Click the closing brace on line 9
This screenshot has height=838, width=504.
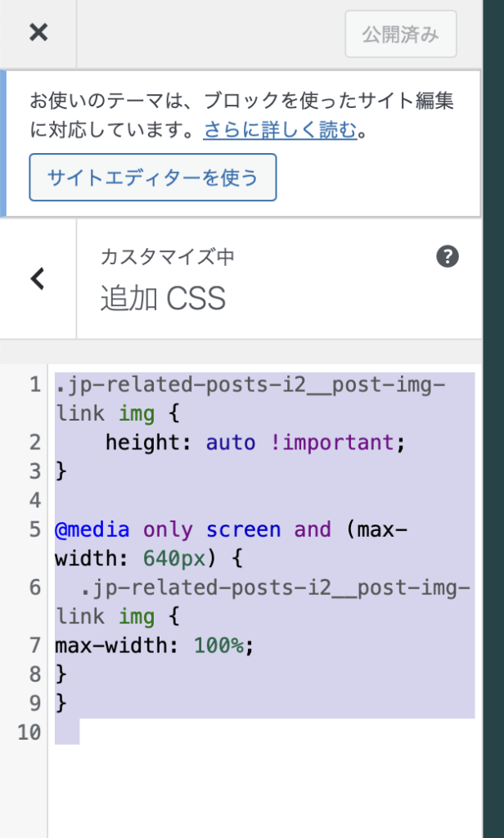(61, 702)
